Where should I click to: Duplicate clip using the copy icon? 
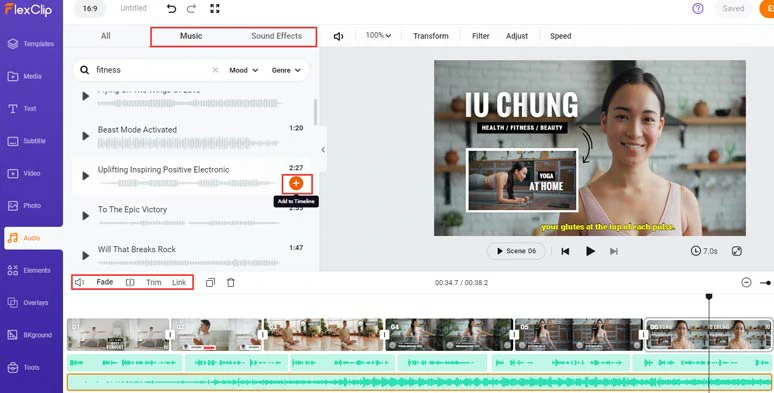(210, 282)
